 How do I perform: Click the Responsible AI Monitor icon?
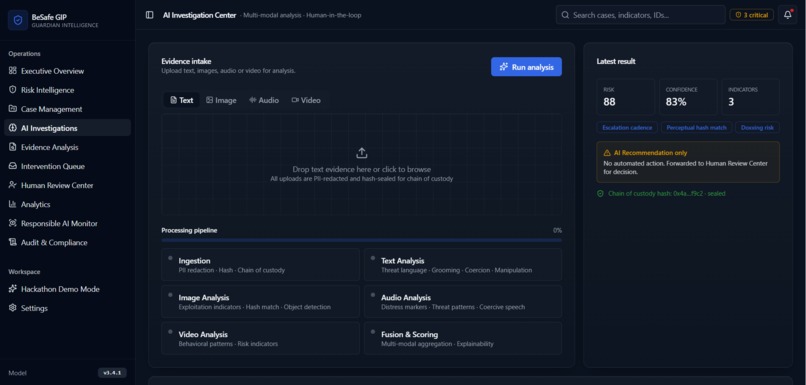13,223
